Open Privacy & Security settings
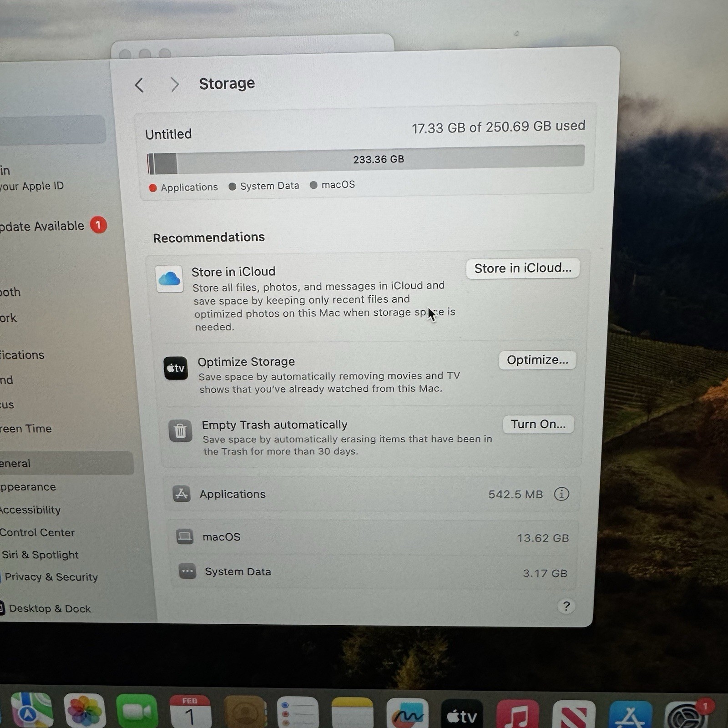The image size is (728, 728). click(49, 577)
